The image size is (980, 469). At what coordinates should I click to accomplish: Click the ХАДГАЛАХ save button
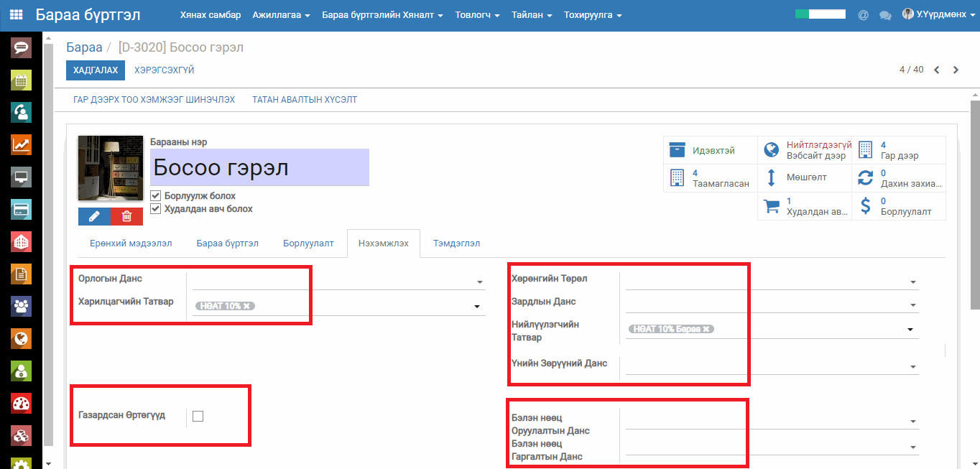pos(96,70)
